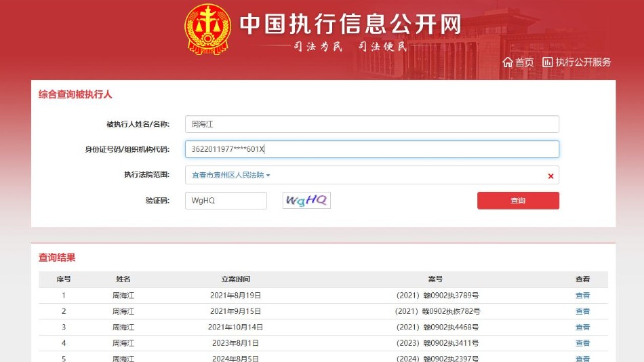Click name 周海江 in row 1
This screenshot has width=644, height=362.
[x=123, y=295]
